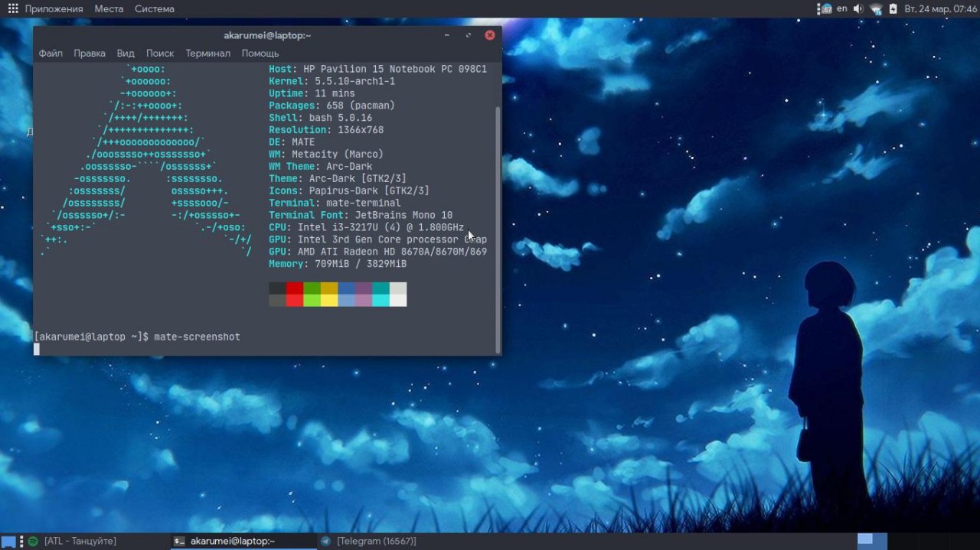Viewport: 980px width, 550px height.
Task: Click the terminal title bar akarumei@laptop:~
Action: coord(267,35)
